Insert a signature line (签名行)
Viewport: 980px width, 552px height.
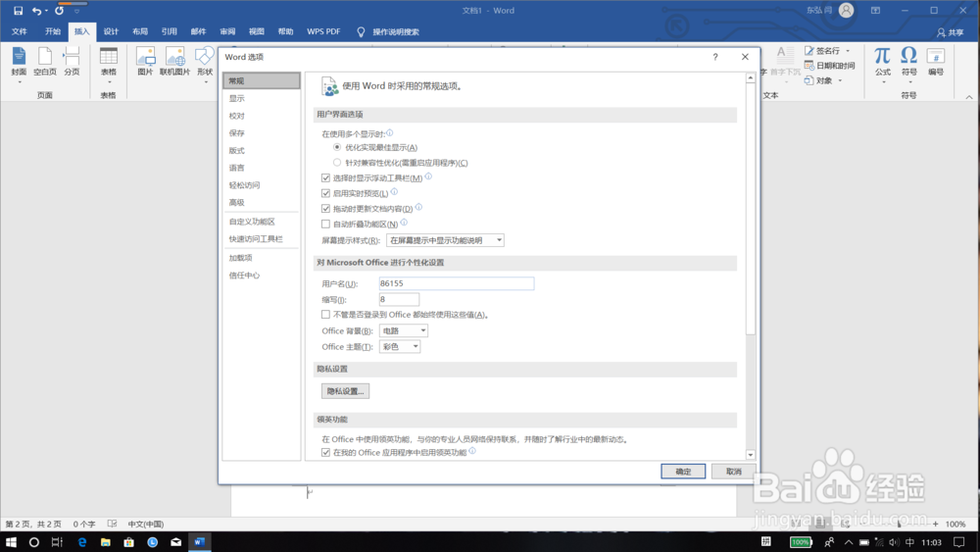click(823, 51)
